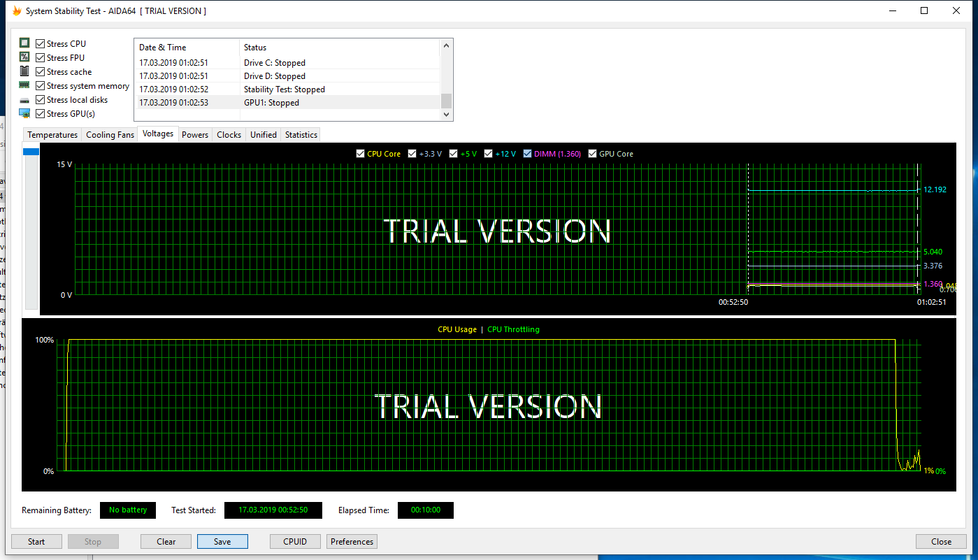This screenshot has height=560, width=978.
Task: Click the Stop button
Action: (x=93, y=541)
